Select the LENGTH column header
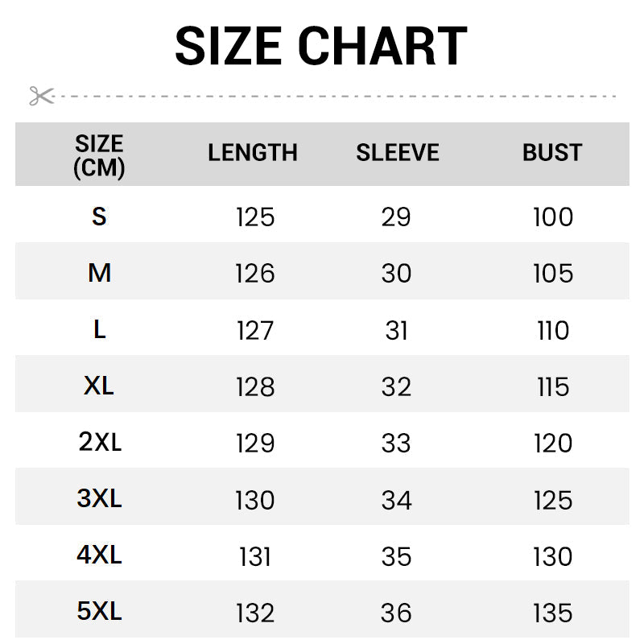The image size is (644, 644). (253, 152)
